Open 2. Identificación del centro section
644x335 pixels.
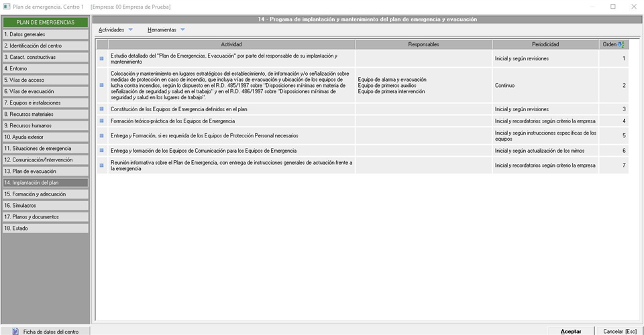pos(46,46)
